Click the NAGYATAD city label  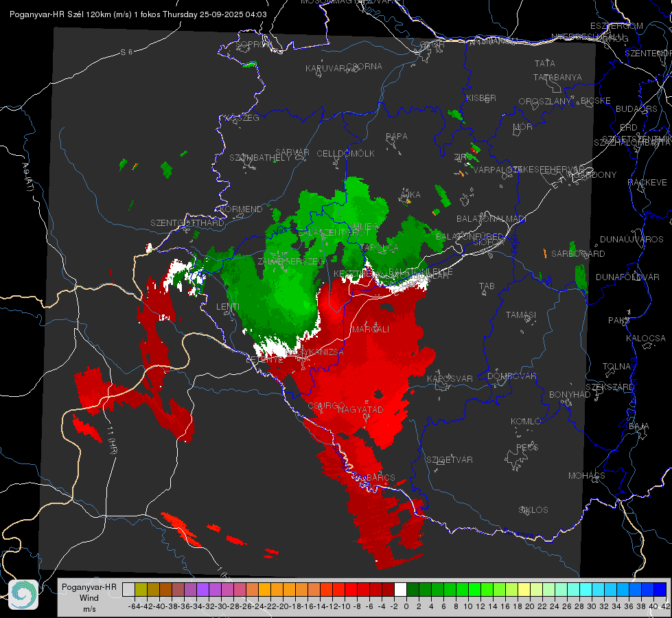coord(360,409)
